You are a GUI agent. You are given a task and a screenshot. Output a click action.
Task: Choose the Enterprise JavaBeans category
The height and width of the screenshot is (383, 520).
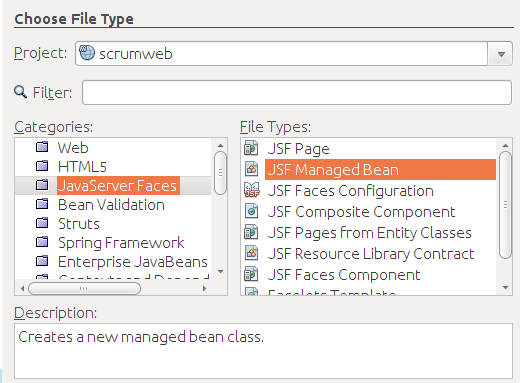(133, 262)
